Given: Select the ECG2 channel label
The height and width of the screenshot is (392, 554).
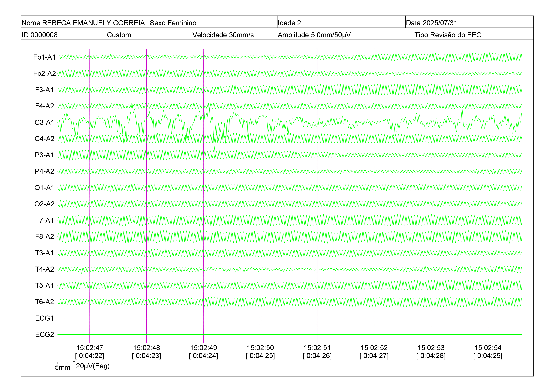Looking at the screenshot, I should pyautogui.click(x=45, y=334).
